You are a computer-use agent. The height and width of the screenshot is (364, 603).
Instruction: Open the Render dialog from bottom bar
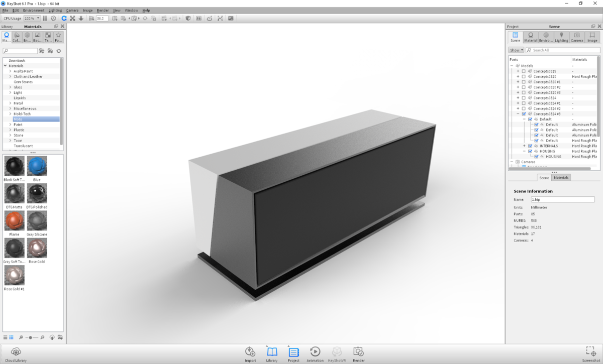358,354
